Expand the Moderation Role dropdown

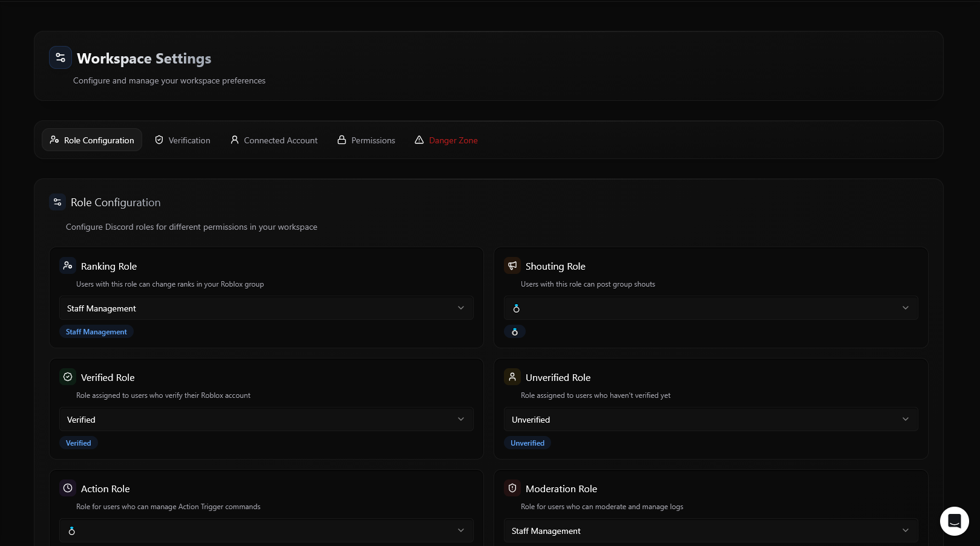(x=711, y=531)
